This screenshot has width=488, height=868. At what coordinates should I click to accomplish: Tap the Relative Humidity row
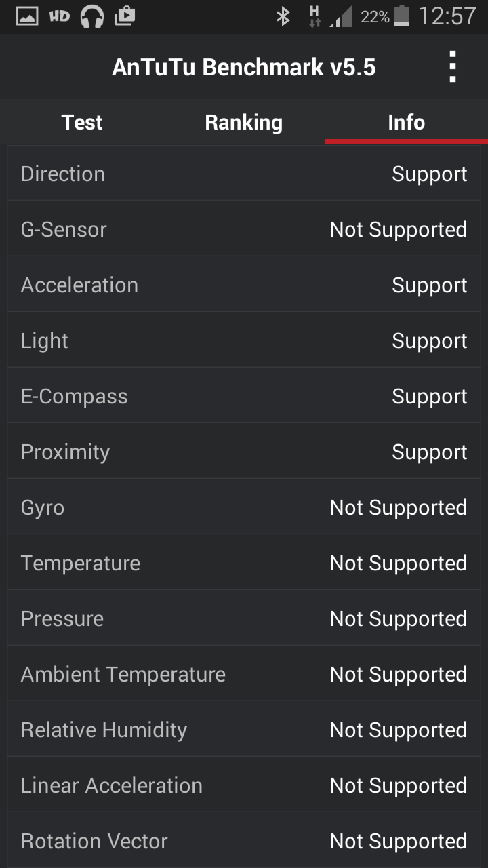[x=244, y=730]
